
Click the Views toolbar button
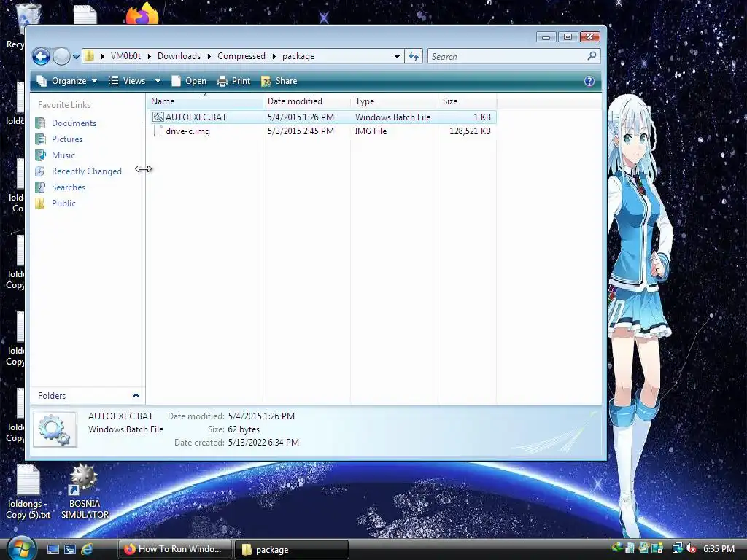127,81
